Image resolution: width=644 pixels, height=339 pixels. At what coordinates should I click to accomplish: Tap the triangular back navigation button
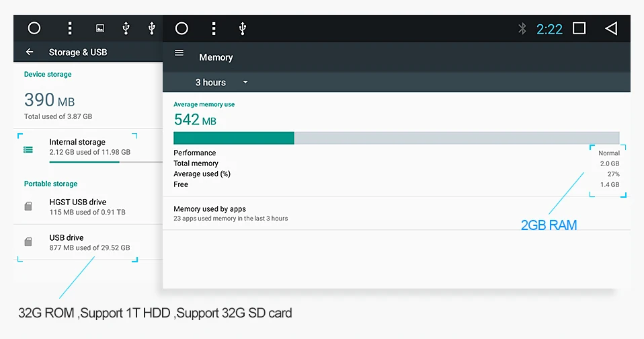pos(611,28)
